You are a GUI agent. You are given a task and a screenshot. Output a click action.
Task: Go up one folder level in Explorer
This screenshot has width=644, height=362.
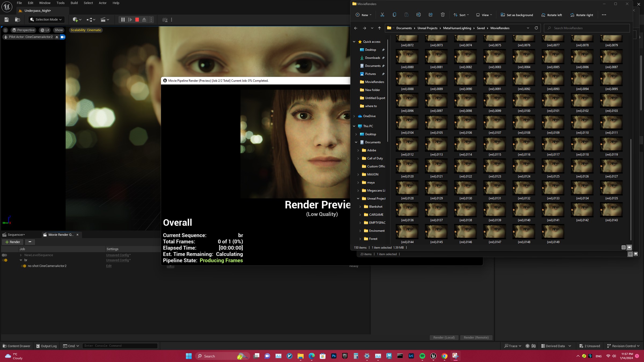click(x=379, y=28)
